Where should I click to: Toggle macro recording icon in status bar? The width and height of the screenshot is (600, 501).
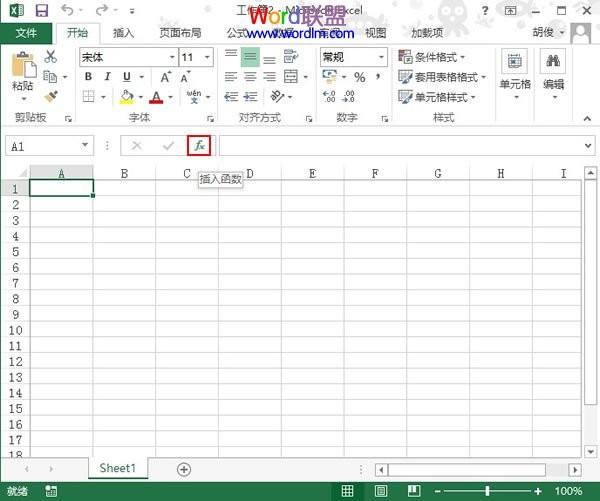[51, 491]
